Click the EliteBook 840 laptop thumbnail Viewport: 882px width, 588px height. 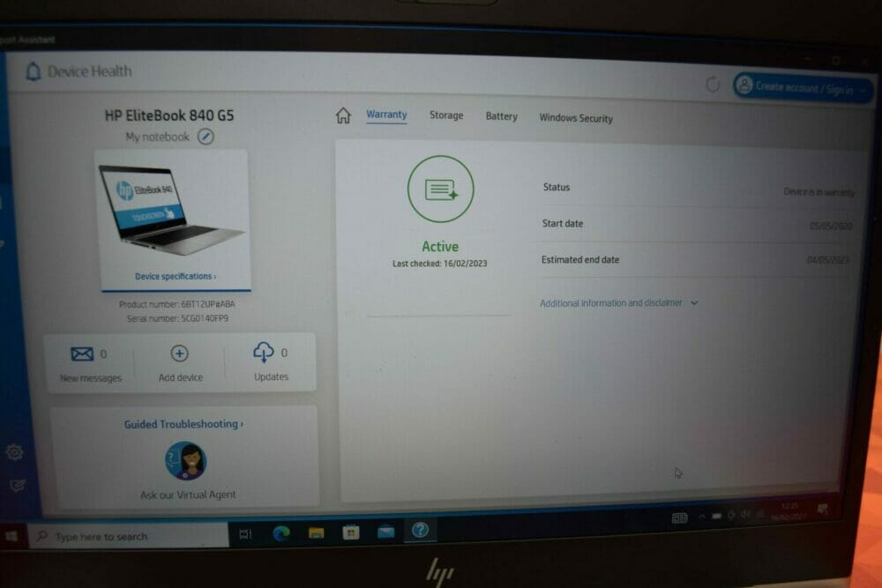[x=171, y=210]
